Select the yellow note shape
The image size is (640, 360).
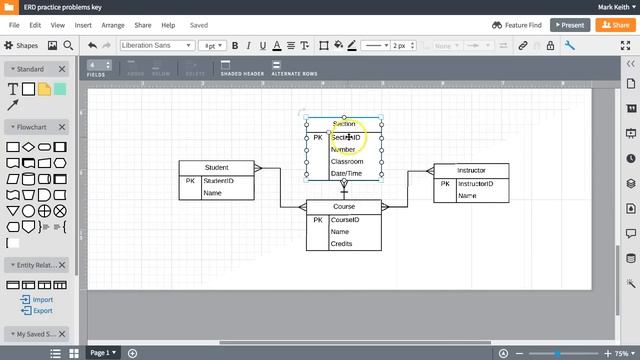tap(44, 89)
